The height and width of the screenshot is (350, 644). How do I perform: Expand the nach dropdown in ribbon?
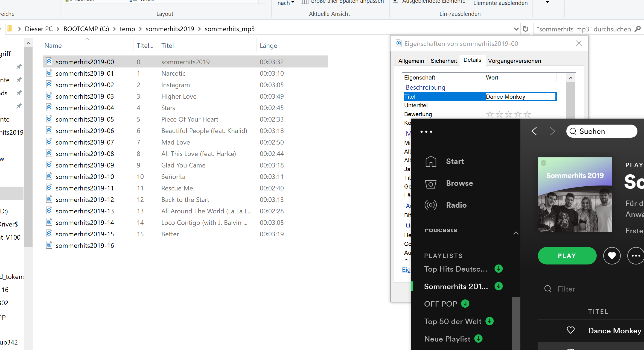click(286, 3)
